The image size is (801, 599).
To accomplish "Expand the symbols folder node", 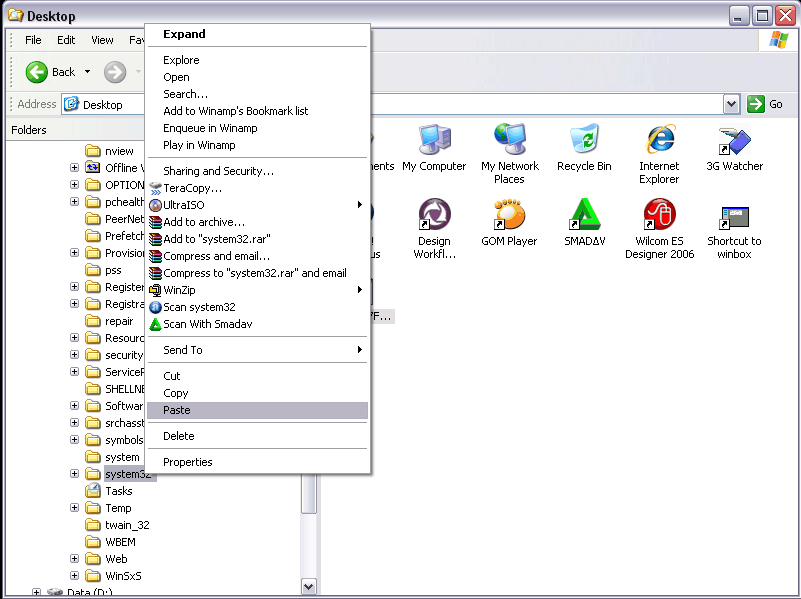I will (75, 440).
